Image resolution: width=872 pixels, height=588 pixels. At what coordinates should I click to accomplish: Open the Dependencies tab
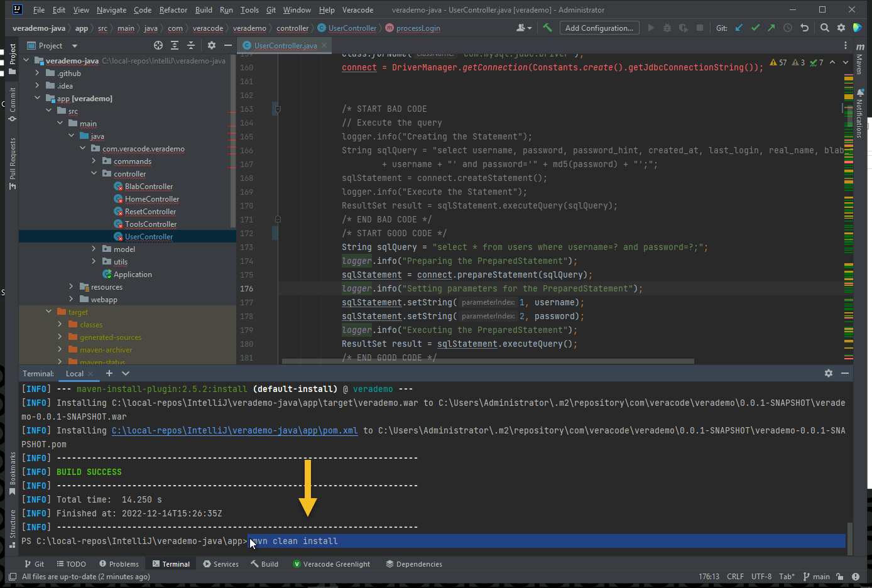pos(414,563)
